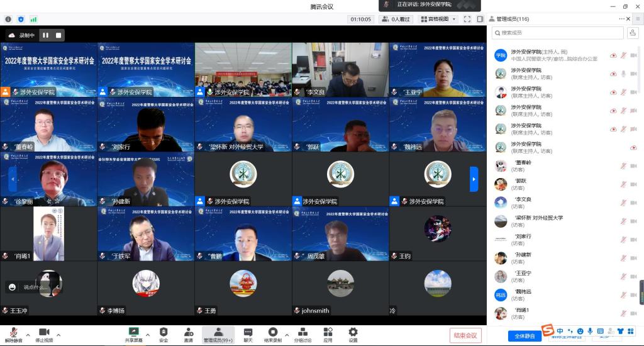Screen dimensions: 644x346
Task: Toggle 停止视频 camera button
Action: 44,334
